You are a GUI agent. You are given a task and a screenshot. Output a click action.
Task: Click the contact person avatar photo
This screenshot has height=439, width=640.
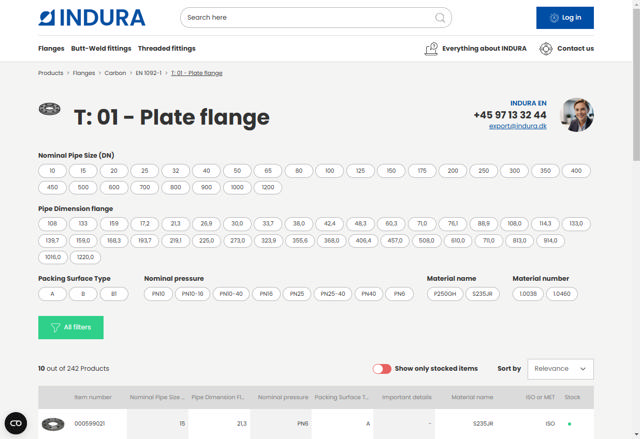pos(577,115)
